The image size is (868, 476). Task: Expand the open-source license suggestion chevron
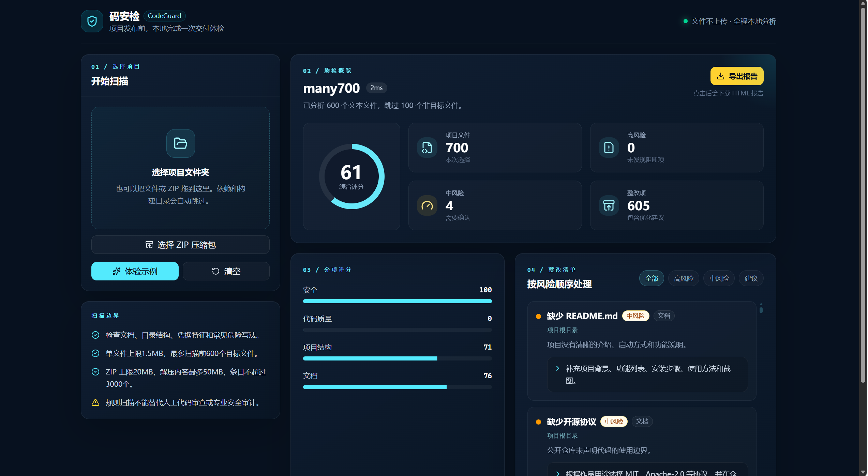point(557,473)
